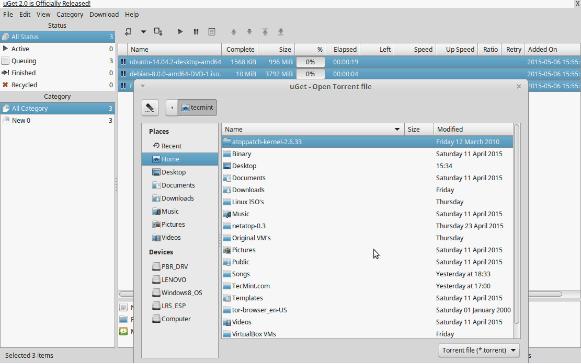
Task: Select Downloads in the Places sidebar
Action: point(180,198)
